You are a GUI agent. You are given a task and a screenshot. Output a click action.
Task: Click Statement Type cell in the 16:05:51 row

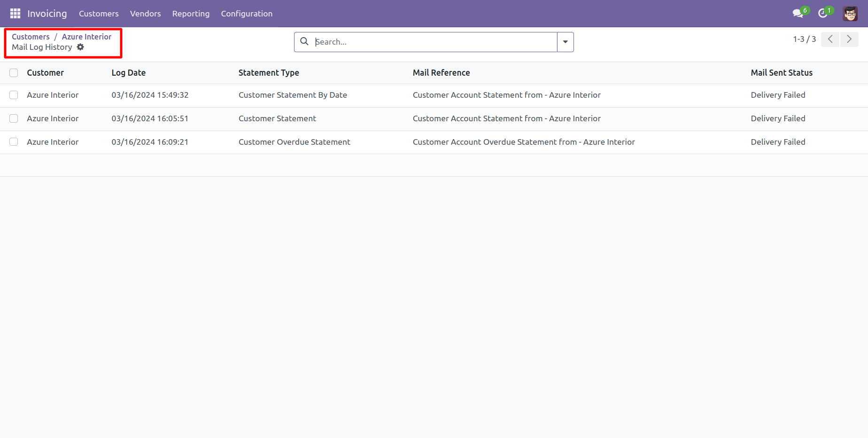click(277, 118)
